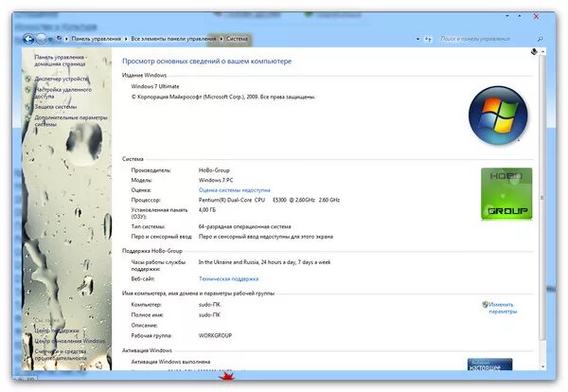Click the Forward navigation arrow button
The image size is (568, 392).
tap(42, 39)
